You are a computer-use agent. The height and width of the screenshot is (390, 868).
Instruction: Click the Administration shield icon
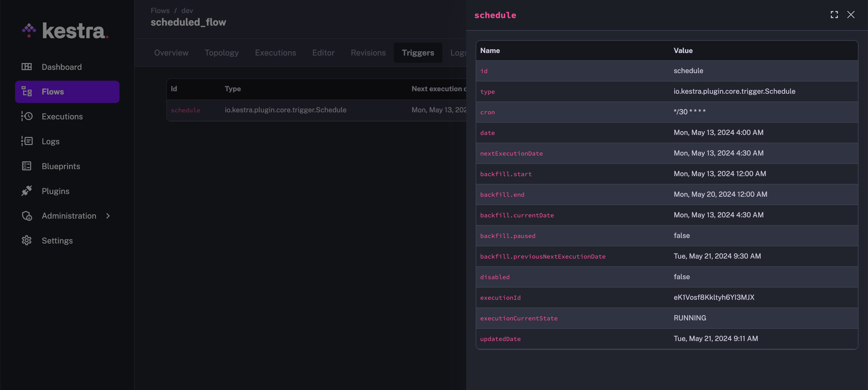[x=27, y=216]
